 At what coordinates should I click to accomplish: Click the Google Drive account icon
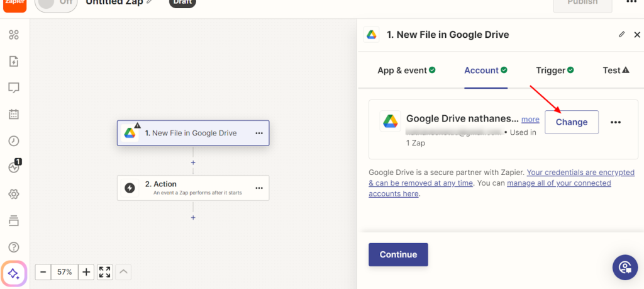[390, 121]
